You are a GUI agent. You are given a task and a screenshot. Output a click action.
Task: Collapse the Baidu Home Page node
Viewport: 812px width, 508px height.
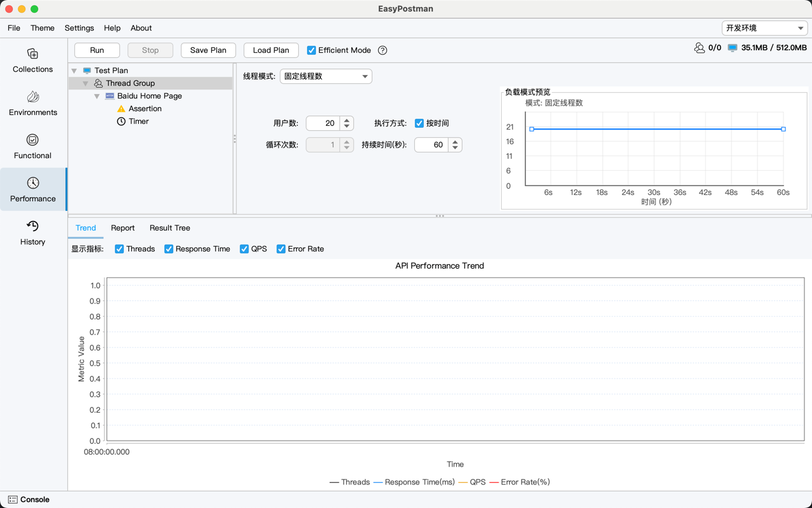[97, 96]
